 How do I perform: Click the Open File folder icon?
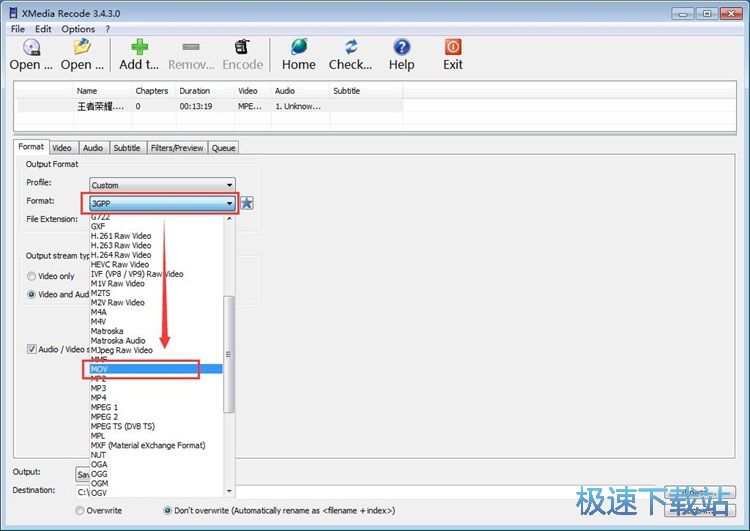click(x=82, y=47)
